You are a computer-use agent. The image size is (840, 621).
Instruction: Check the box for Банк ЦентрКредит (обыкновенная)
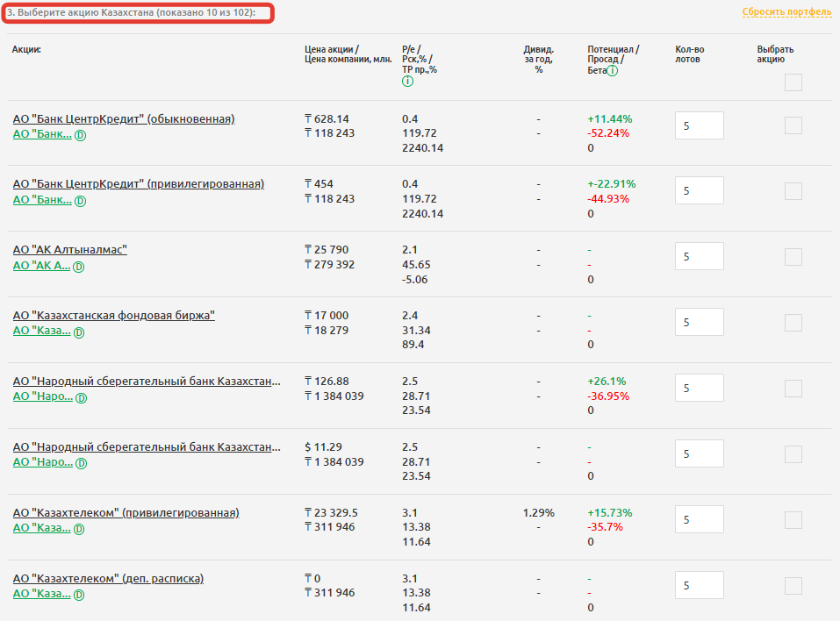click(793, 125)
